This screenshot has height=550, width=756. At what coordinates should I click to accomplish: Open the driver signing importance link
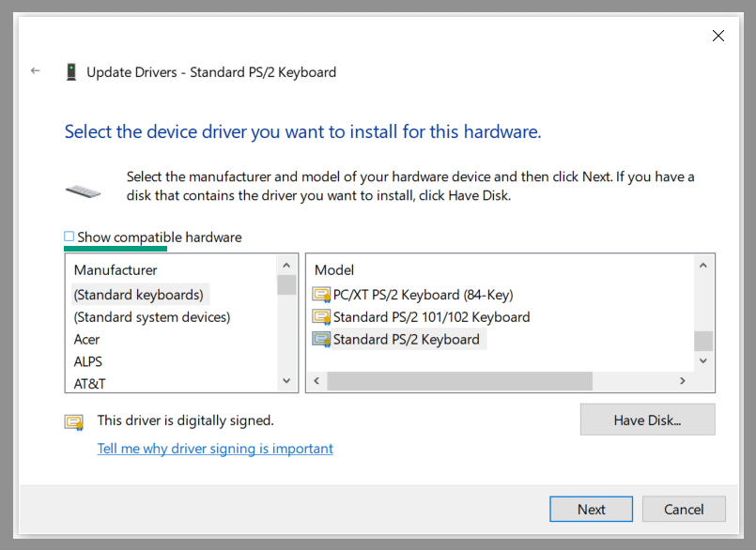coord(214,449)
